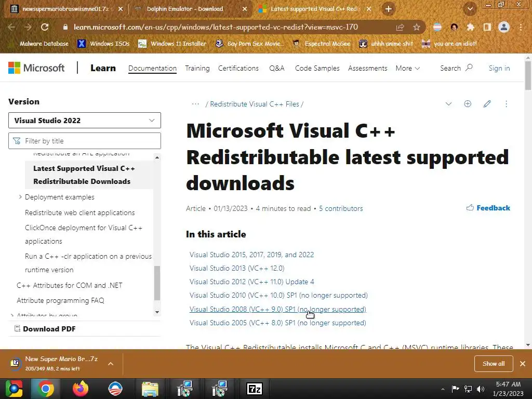Expand the article actions chevron

[448, 104]
